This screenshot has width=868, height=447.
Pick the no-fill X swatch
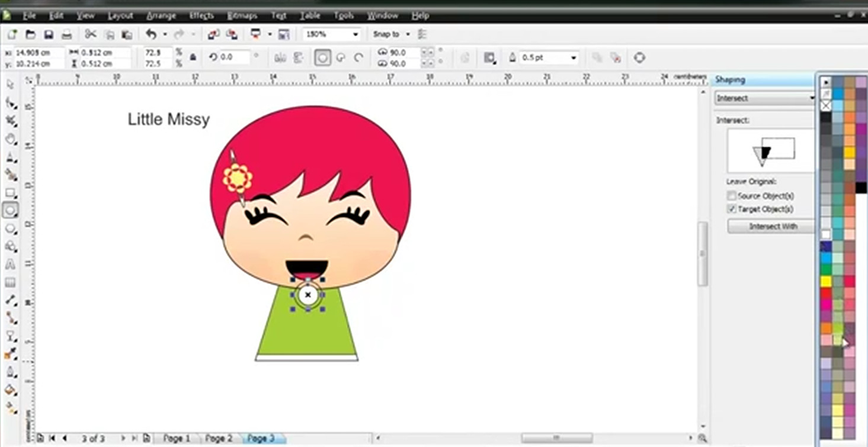826,106
